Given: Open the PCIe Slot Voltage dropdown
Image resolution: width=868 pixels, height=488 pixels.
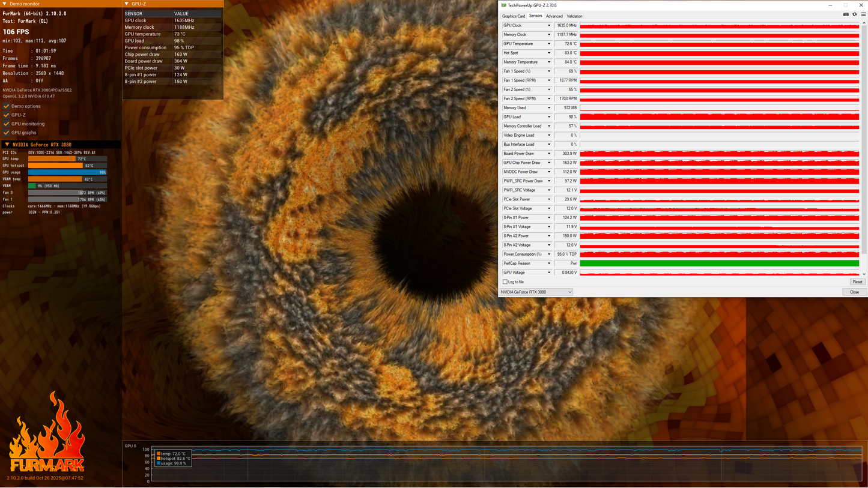Looking at the screenshot, I should [548, 209].
